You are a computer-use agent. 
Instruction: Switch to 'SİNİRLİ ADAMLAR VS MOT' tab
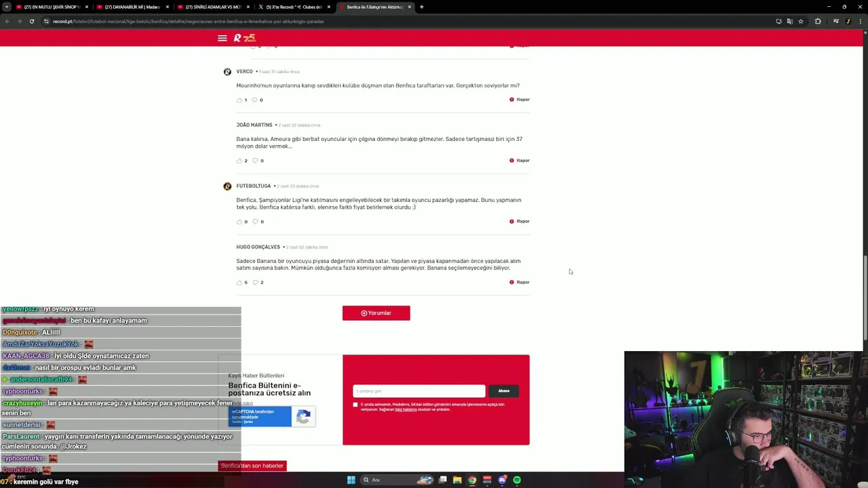pyautogui.click(x=213, y=7)
